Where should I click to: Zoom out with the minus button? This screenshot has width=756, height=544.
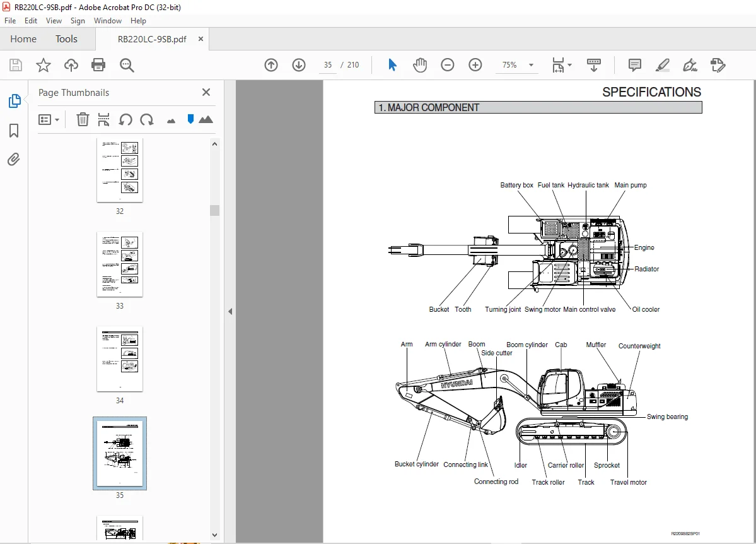tap(448, 65)
